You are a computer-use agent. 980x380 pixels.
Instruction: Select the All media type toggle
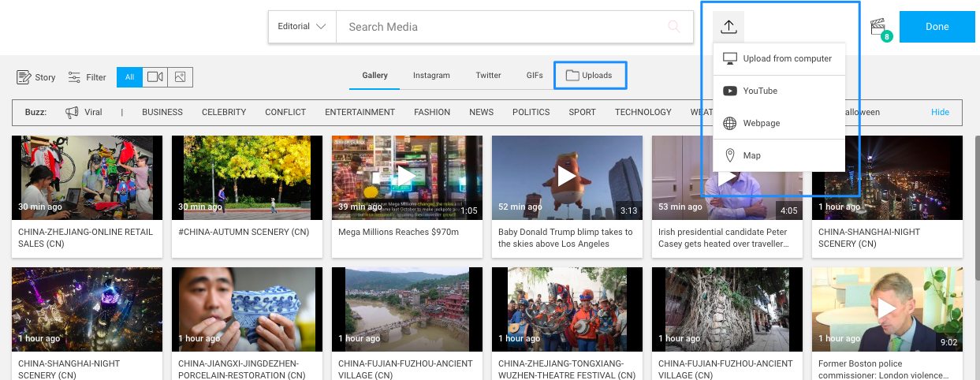click(x=129, y=77)
